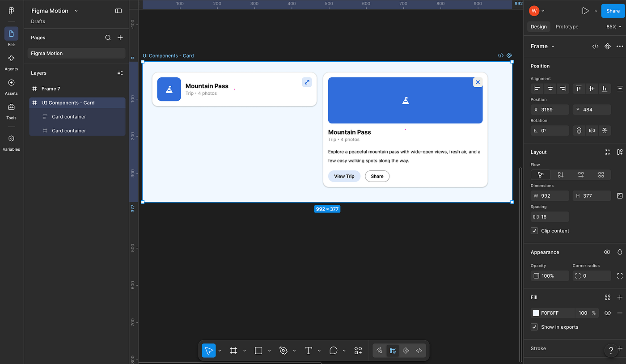The width and height of the screenshot is (626, 364).
Task: Open the Assets sidebar panel
Action: tap(11, 86)
